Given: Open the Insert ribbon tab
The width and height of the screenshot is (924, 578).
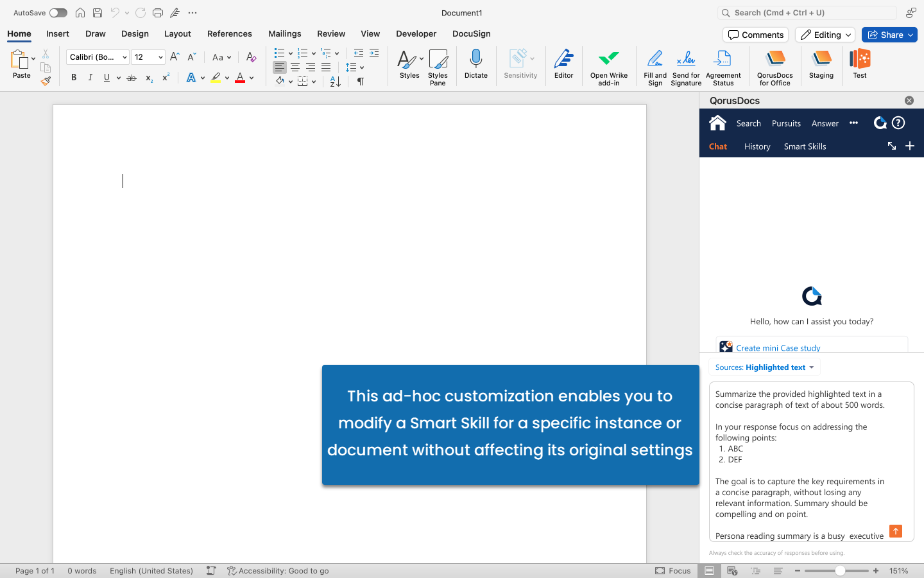Looking at the screenshot, I should click(x=58, y=33).
